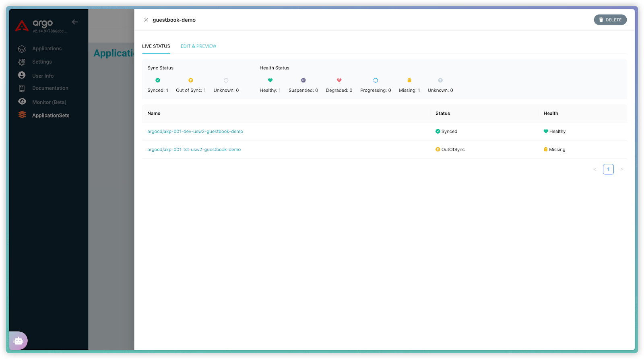644x359 pixels.
Task: Click OutOfSync icon in tst-usw2 row
Action: click(x=438, y=149)
